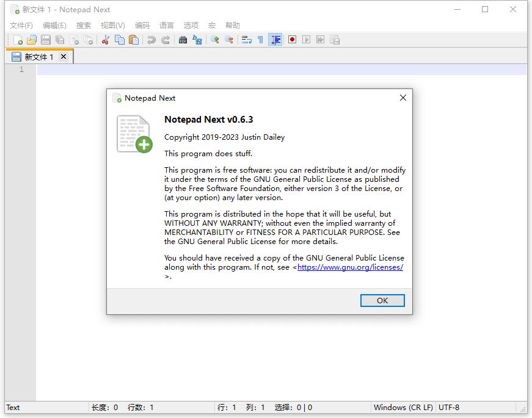
Task: Click the Paste clipboard icon
Action: click(134, 40)
